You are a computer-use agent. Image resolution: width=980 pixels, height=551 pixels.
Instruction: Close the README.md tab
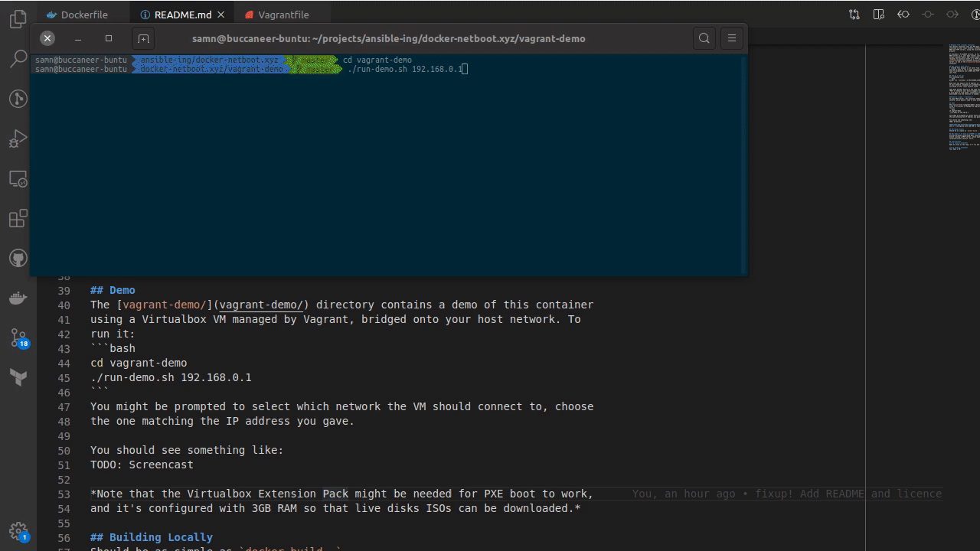[221, 14]
